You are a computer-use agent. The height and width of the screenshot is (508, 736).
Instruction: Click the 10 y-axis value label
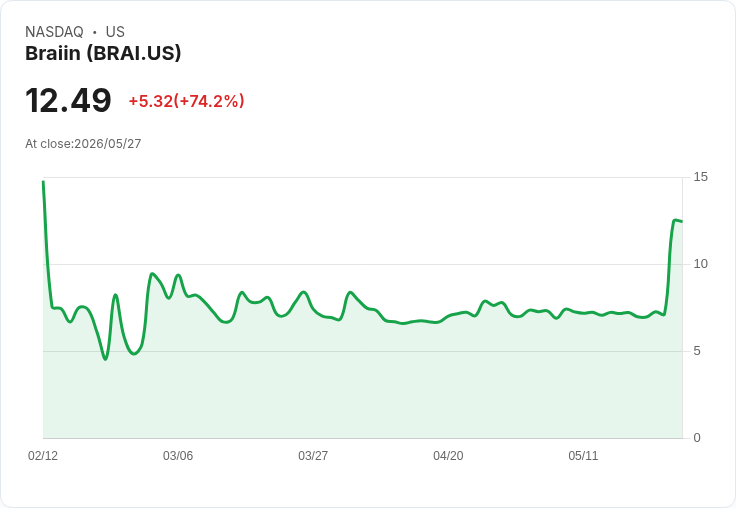[700, 264]
